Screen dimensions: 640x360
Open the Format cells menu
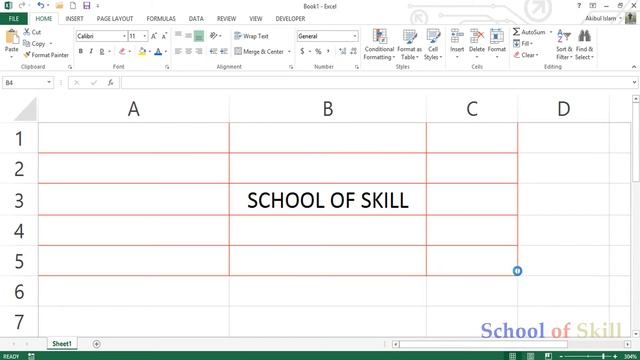pyautogui.click(x=496, y=44)
